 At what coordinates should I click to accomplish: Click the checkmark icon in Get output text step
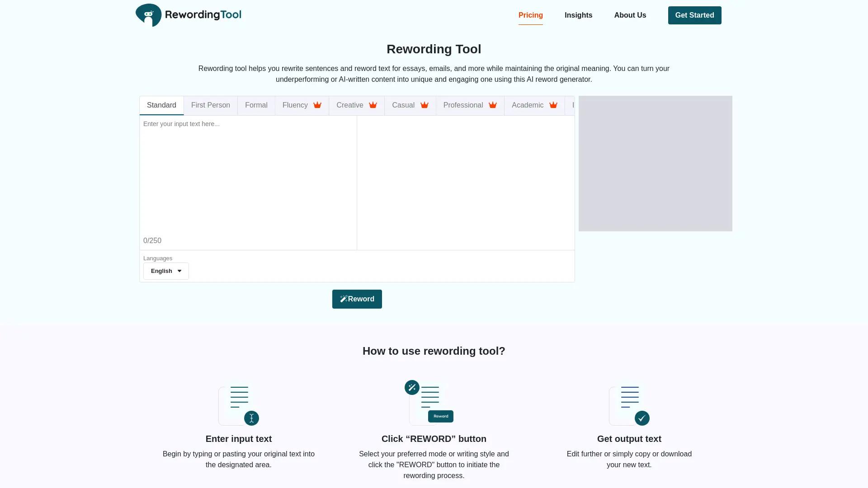pyautogui.click(x=642, y=418)
